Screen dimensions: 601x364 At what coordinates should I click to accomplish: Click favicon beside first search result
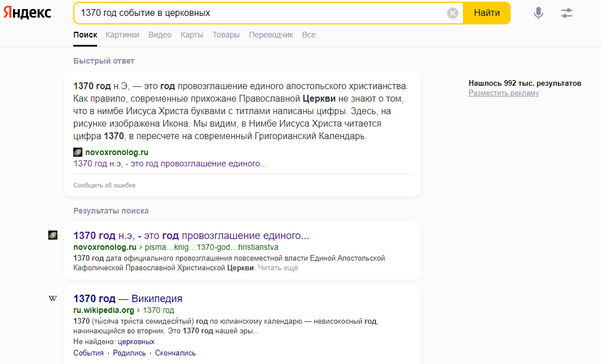click(53, 235)
